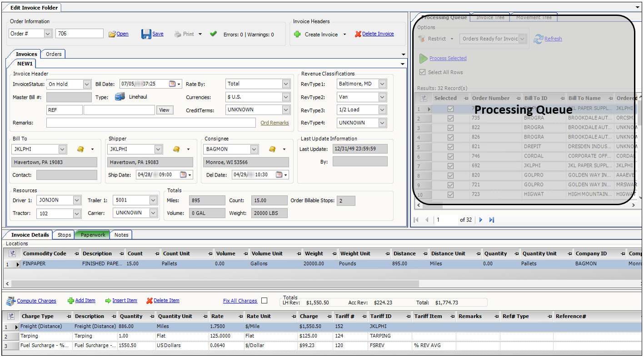
Task: Toggle the Select All Rows checkbox
Action: click(423, 72)
